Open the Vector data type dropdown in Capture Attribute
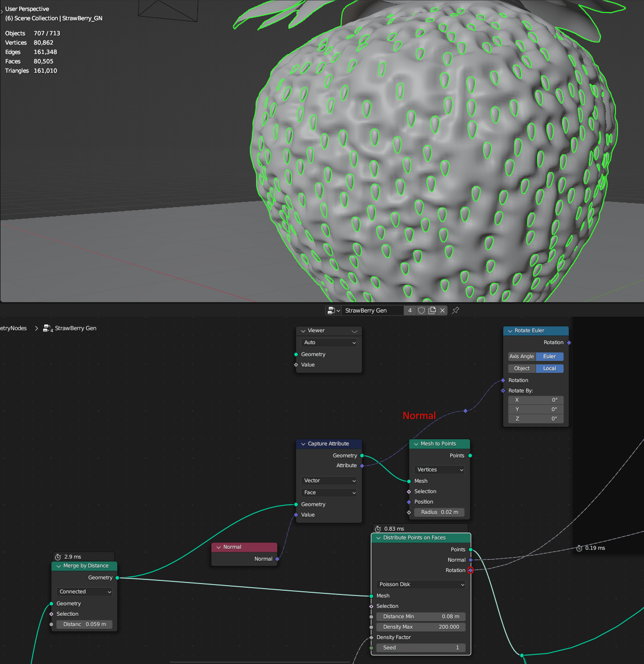Screen dimensions: 644x664 tap(329, 481)
